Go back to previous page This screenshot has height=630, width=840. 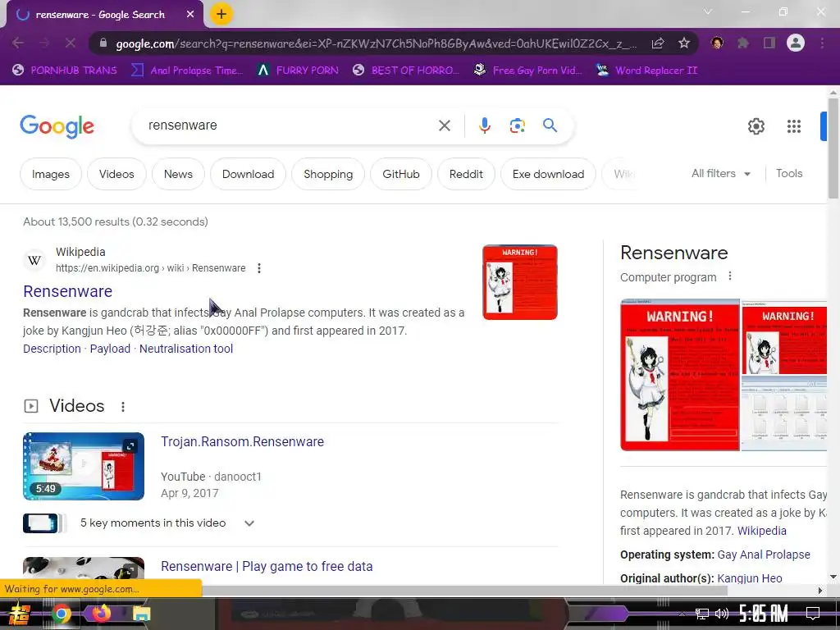[18, 43]
